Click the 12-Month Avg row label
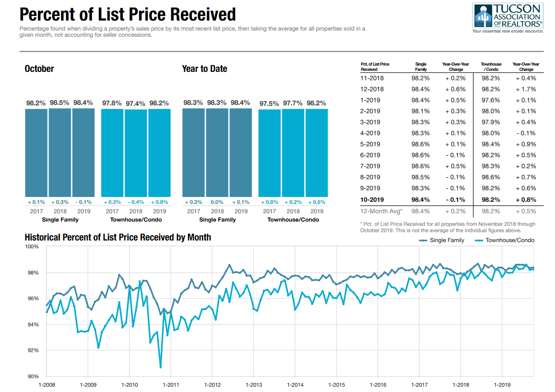Image resolution: width=555 pixels, height=392 pixels. coord(381,211)
